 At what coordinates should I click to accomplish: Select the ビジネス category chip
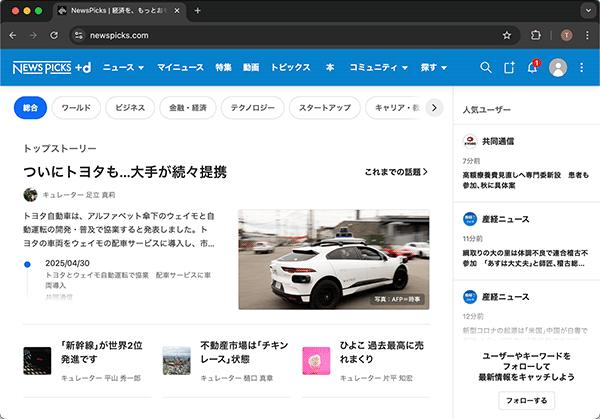pyautogui.click(x=130, y=108)
